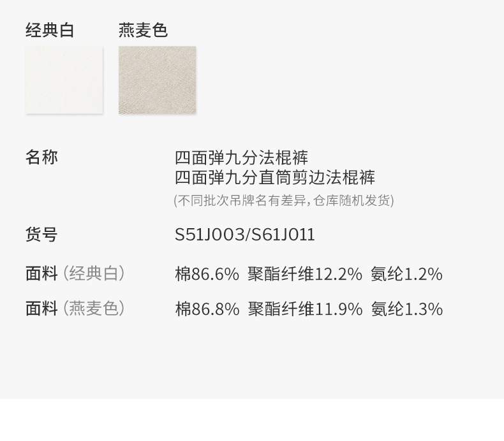Click the 氨纶1.3% composition text

(406, 309)
